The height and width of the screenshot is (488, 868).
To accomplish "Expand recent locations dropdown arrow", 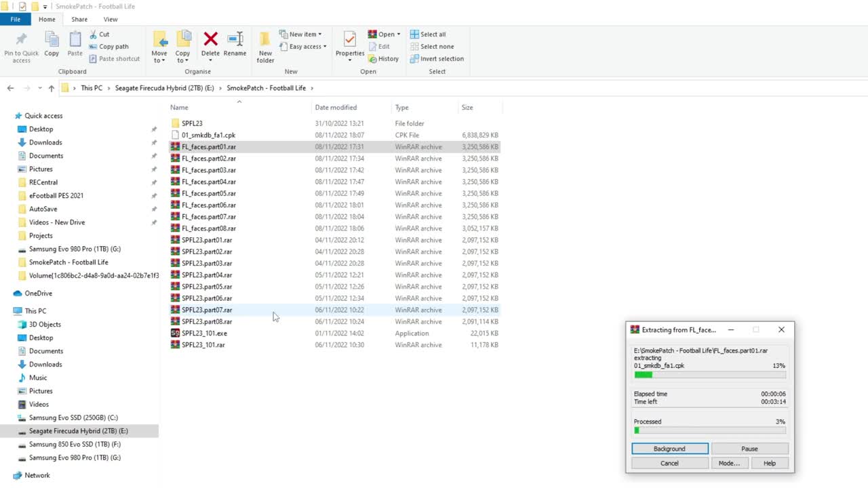I will [x=40, y=88].
